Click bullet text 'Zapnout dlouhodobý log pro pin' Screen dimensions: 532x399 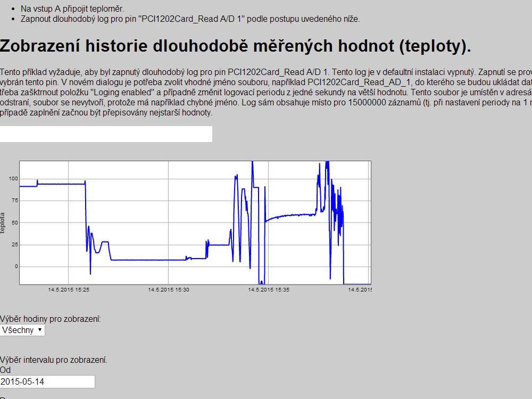click(x=79, y=19)
